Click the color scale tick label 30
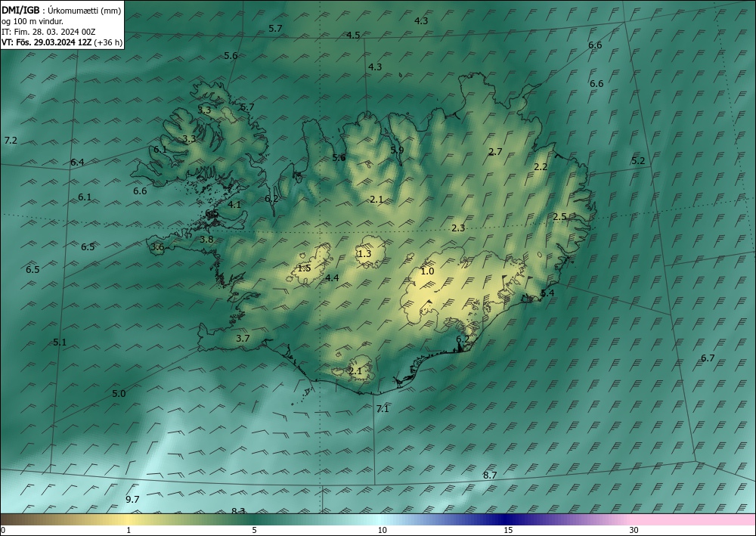The width and height of the screenshot is (756, 536). pos(634,530)
